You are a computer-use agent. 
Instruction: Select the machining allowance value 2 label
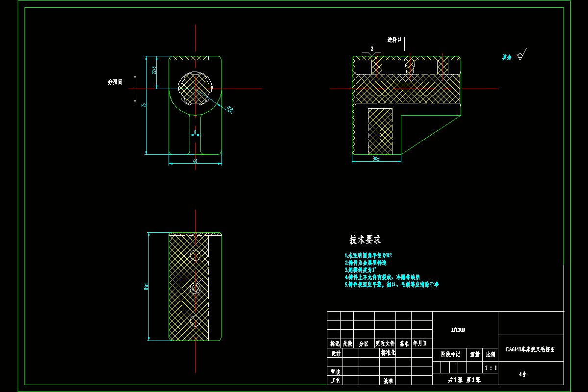click(372, 49)
